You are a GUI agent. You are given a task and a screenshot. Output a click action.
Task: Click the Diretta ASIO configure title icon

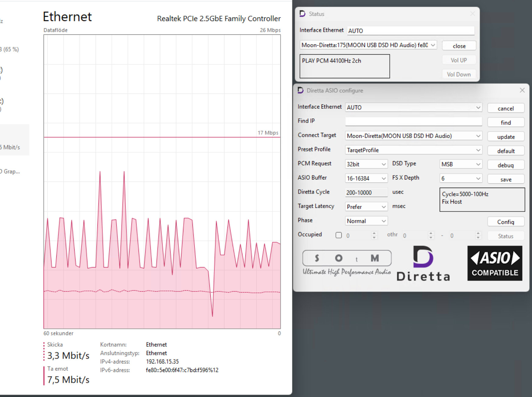point(301,90)
